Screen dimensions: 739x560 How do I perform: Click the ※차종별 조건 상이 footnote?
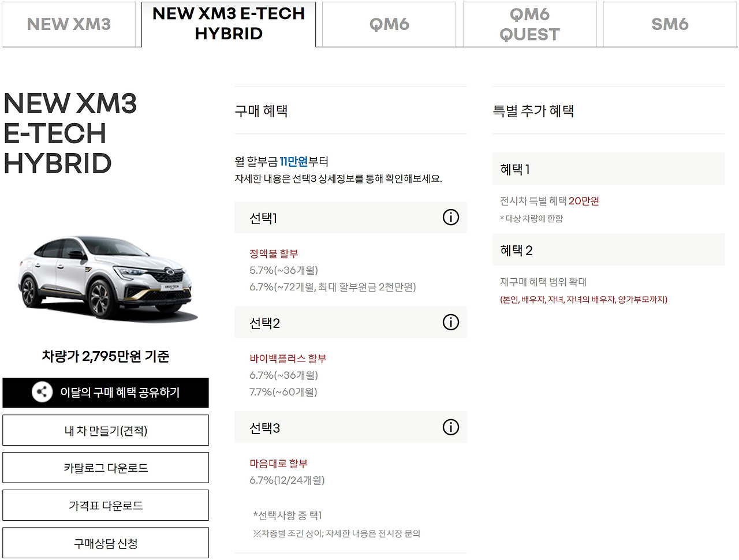(x=337, y=533)
